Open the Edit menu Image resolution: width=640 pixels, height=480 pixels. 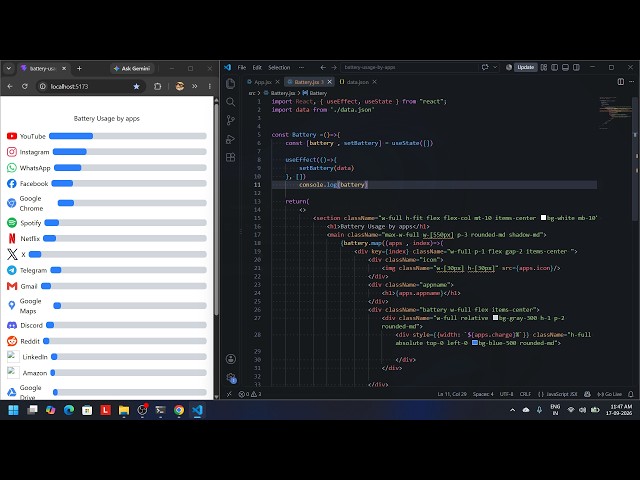[x=257, y=67]
